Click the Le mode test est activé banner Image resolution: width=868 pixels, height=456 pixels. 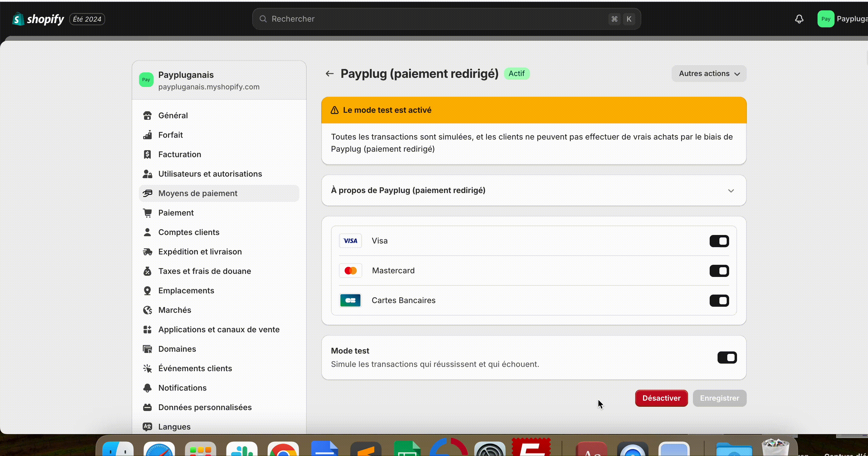coord(534,110)
